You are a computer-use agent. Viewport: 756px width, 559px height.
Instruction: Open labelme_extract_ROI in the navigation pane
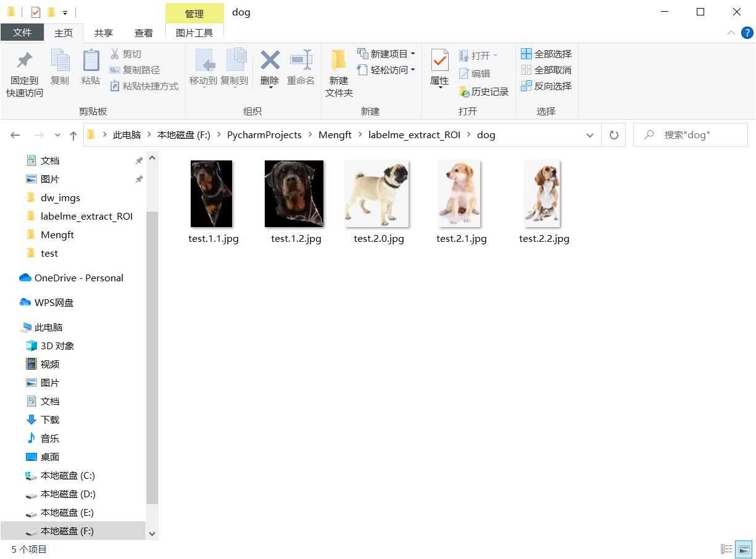click(86, 217)
